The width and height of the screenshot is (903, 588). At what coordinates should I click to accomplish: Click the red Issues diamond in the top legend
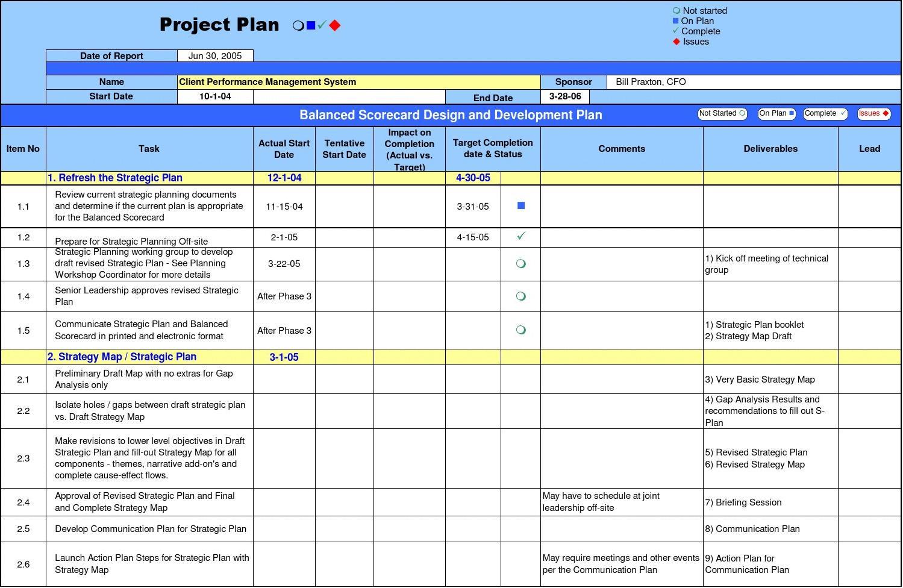(676, 42)
